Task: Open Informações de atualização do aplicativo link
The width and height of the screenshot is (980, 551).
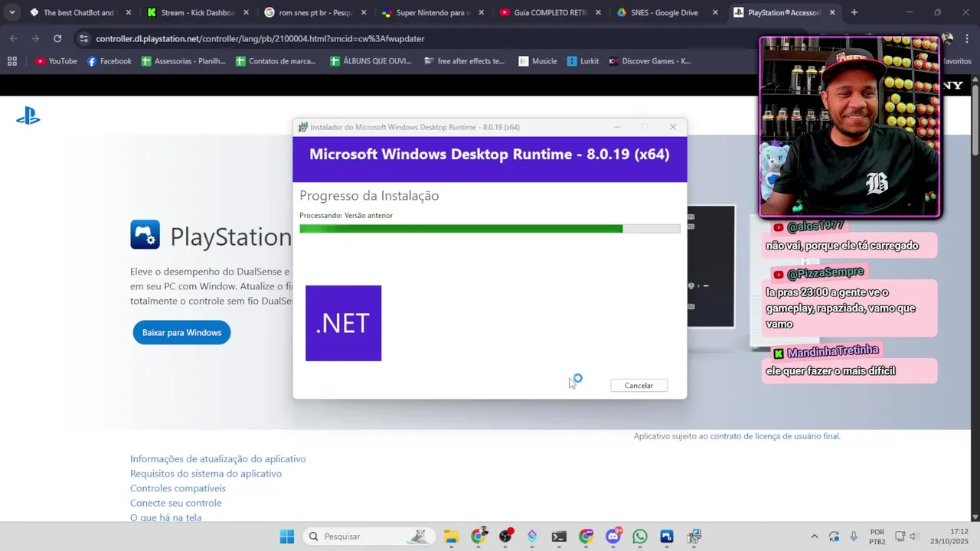Action: [217, 459]
